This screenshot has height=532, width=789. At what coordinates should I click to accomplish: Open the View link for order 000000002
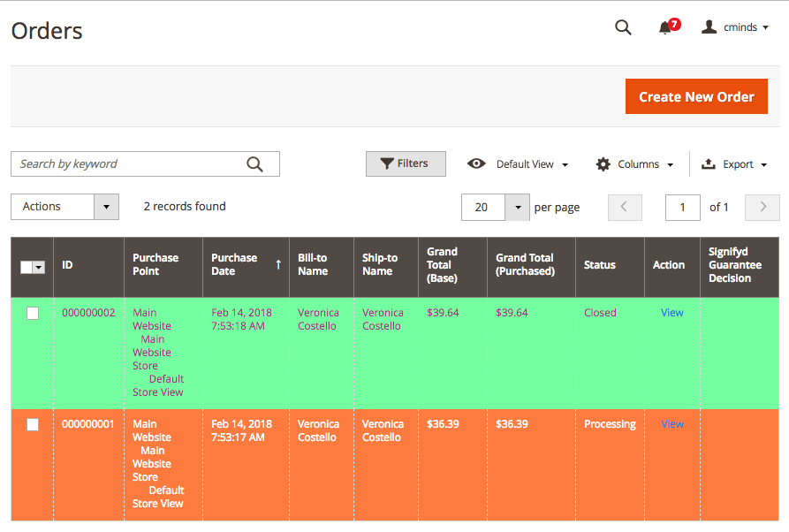(x=671, y=313)
